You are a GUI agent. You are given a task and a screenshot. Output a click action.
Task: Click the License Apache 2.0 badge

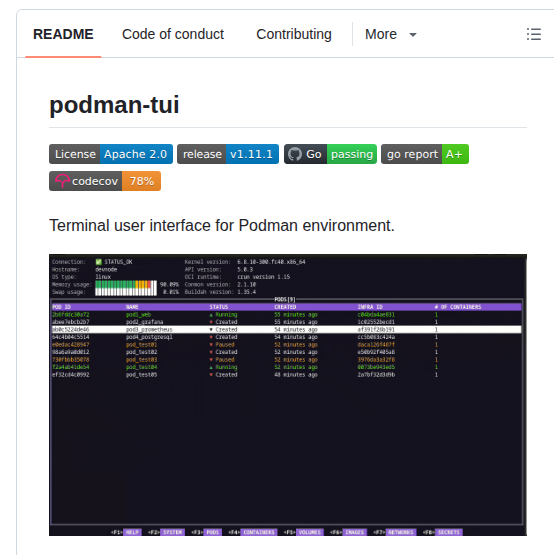coord(111,154)
